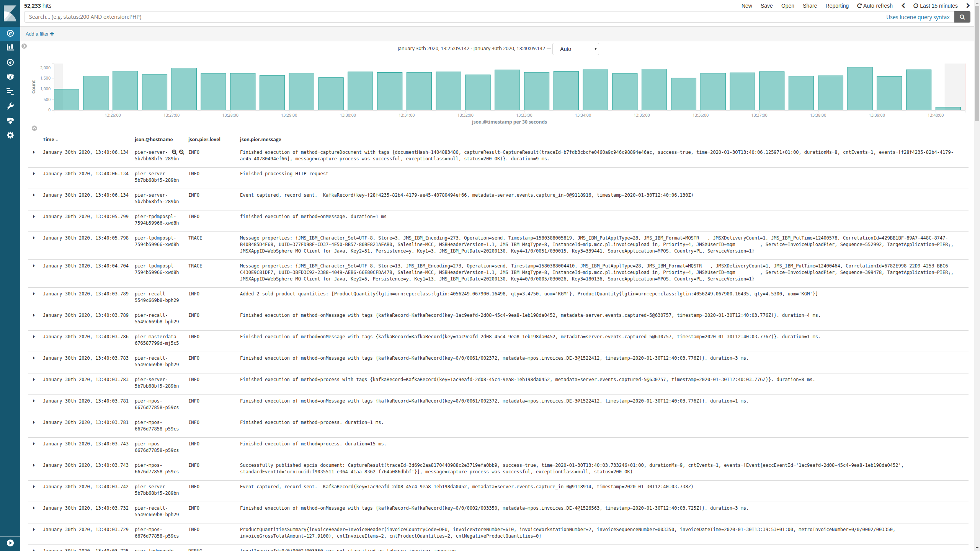Image resolution: width=980 pixels, height=551 pixels.
Task: Open Dev Tools via the wrench icon
Action: [x=10, y=106]
